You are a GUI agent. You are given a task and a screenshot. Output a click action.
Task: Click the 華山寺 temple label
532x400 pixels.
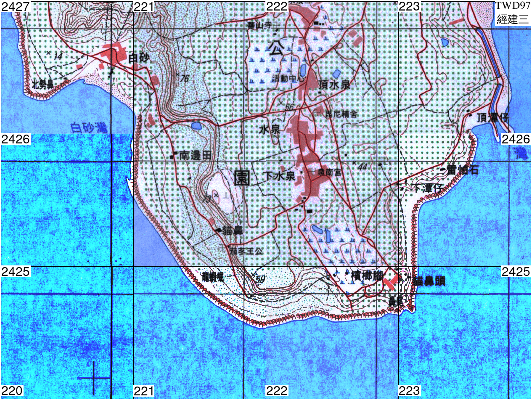coord(260,26)
